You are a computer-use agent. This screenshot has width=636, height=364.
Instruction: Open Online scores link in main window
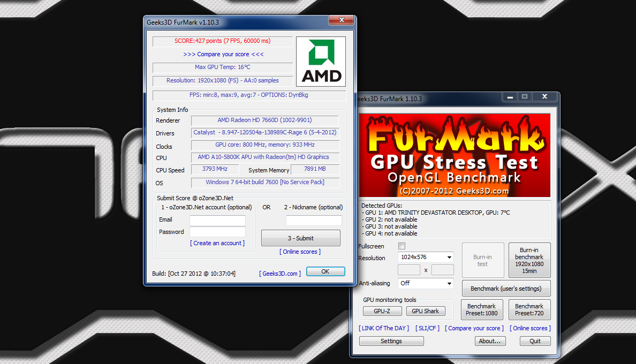tap(530, 328)
